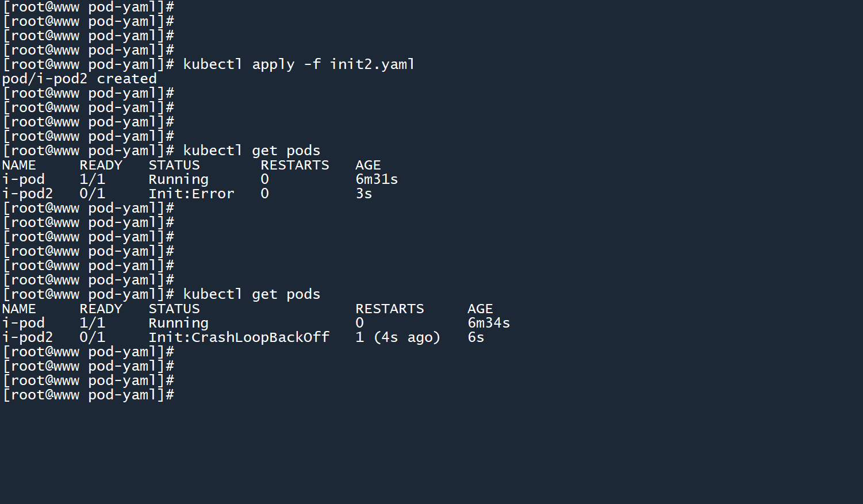Click the last empty shell prompt line
Screen dimensions: 863x504
point(89,395)
